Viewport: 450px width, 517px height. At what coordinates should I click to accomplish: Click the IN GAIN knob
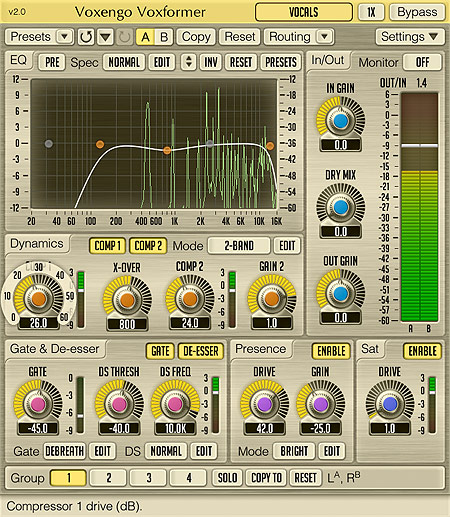(x=340, y=121)
